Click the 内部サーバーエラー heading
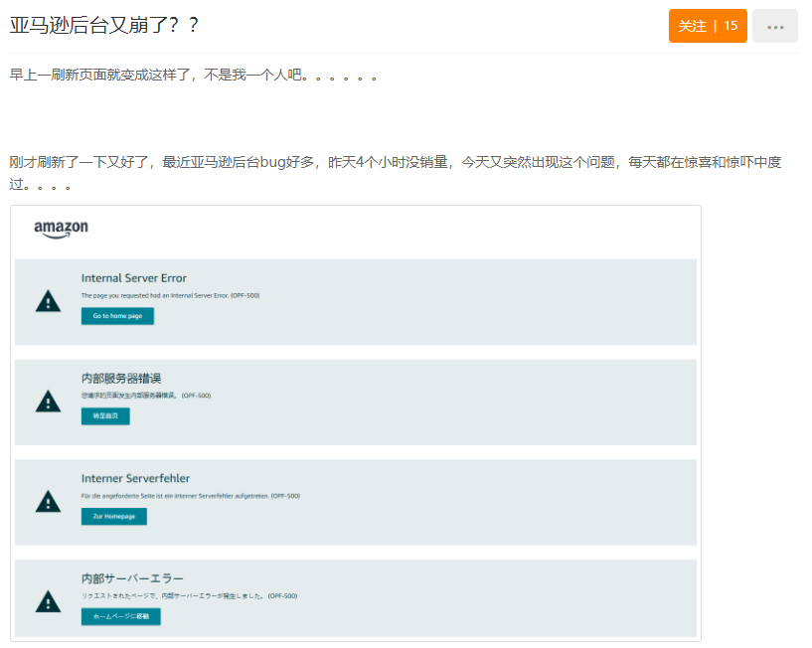 pyautogui.click(x=132, y=578)
